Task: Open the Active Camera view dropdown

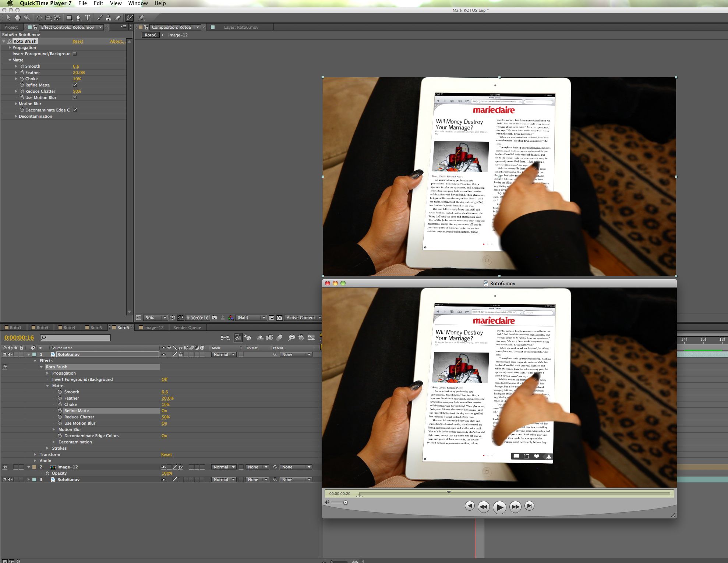Action: (x=303, y=318)
